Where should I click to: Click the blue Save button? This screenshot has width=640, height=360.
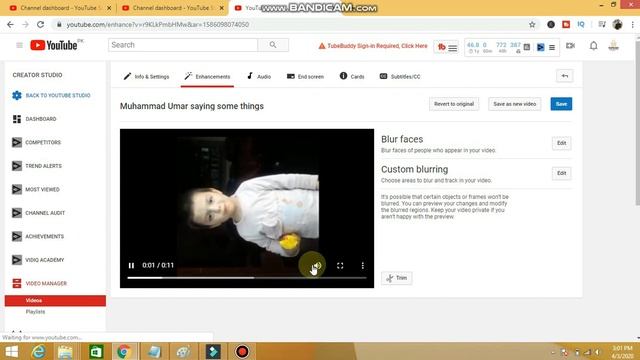[x=561, y=104]
